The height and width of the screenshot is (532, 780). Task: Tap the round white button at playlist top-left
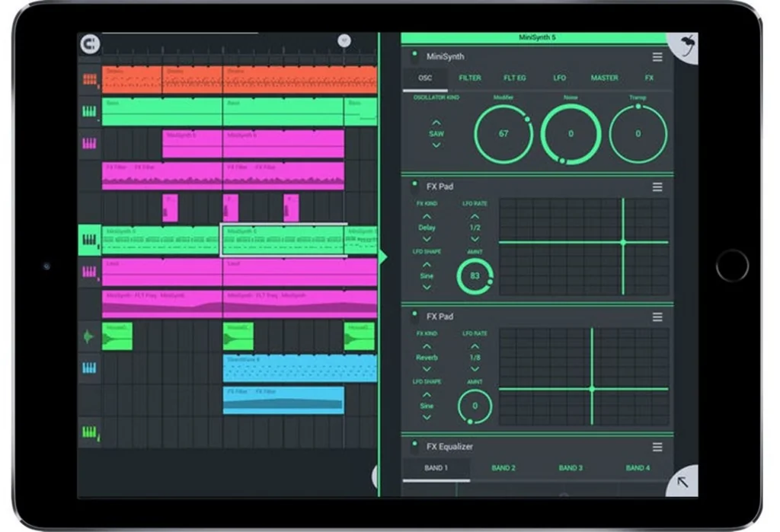pos(90,43)
